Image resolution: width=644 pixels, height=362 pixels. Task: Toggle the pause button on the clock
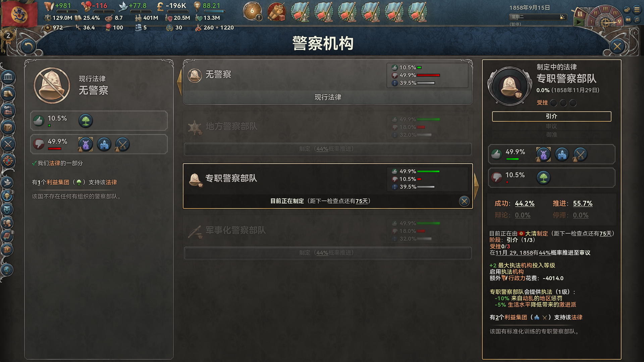pyautogui.click(x=580, y=14)
